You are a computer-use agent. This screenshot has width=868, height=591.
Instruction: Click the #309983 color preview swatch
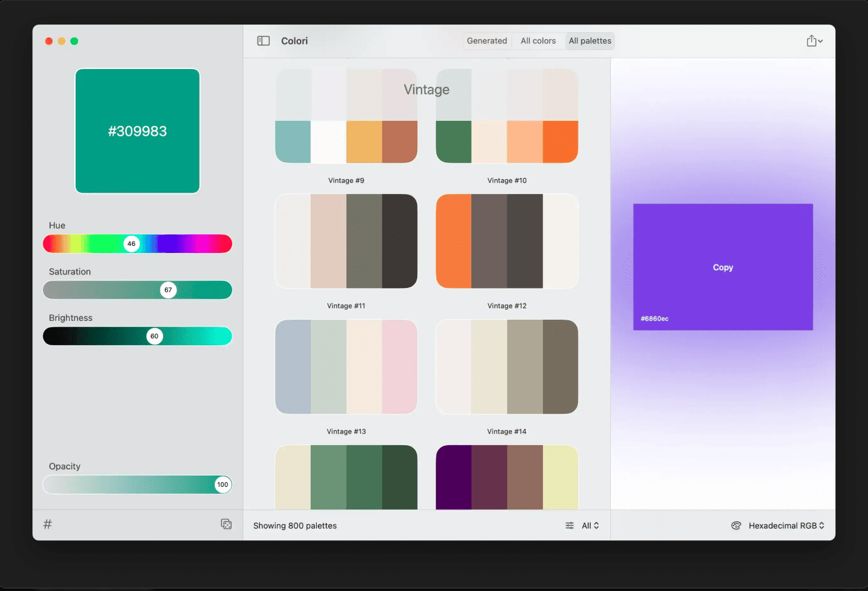(138, 131)
